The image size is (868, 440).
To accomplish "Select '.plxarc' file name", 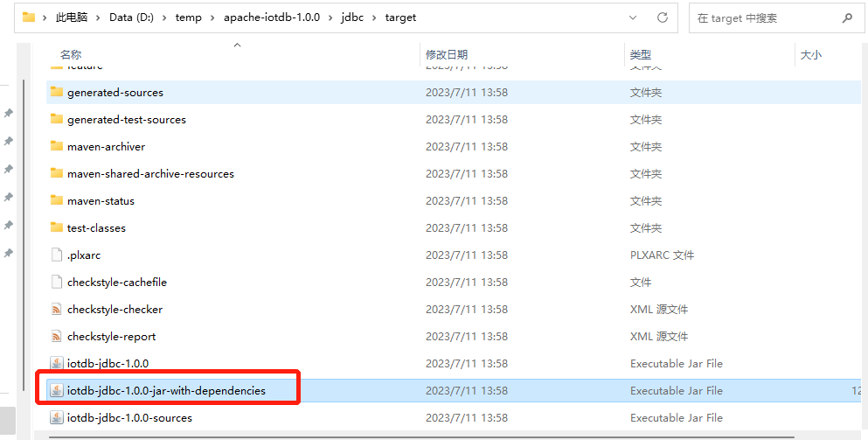I will tap(84, 255).
